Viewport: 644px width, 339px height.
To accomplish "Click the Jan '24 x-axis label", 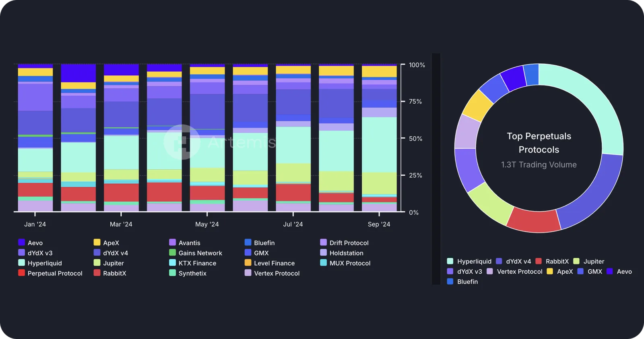I will coord(35,224).
